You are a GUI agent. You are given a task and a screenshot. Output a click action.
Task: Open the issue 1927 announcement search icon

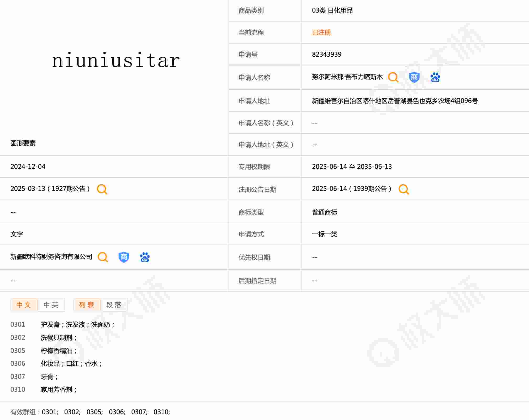[102, 189]
